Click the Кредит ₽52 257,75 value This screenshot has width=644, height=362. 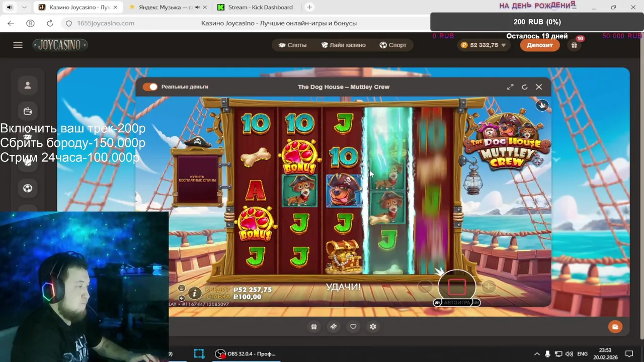(253, 290)
